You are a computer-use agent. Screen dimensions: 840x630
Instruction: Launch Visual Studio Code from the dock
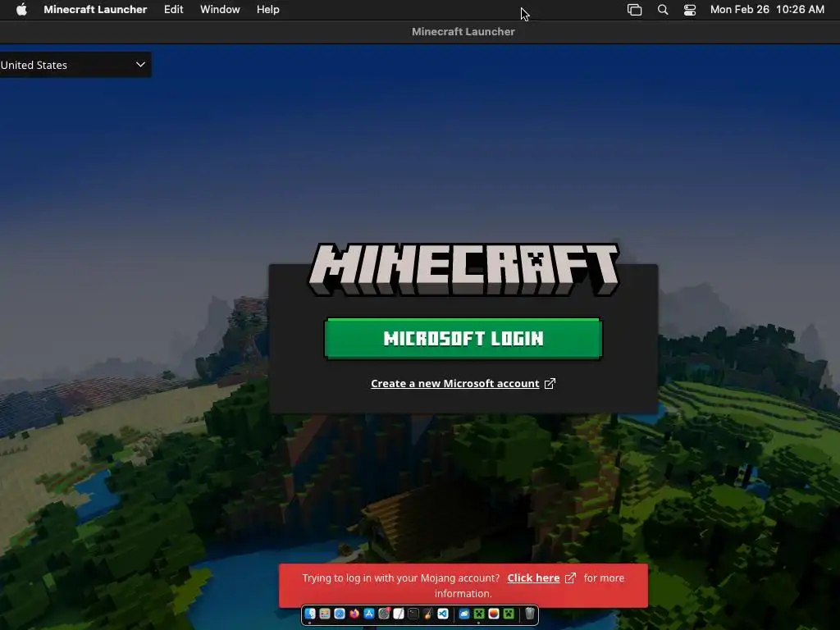click(x=443, y=614)
